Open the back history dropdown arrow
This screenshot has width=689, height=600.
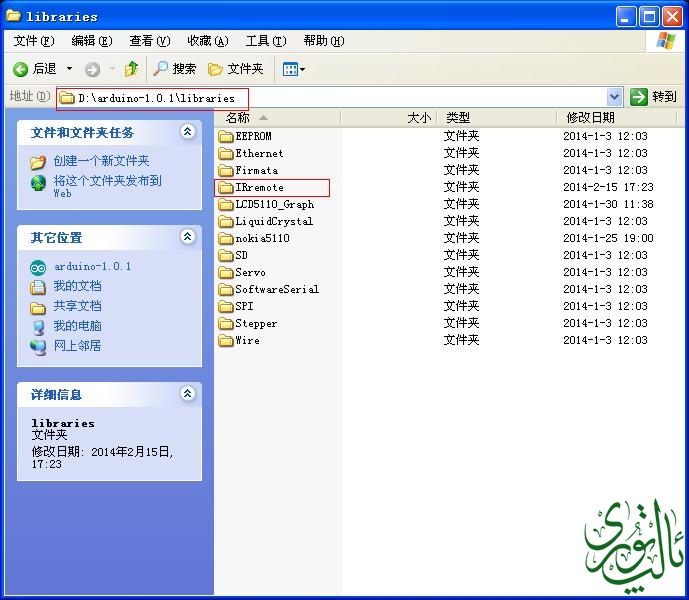pyautogui.click(x=69, y=69)
